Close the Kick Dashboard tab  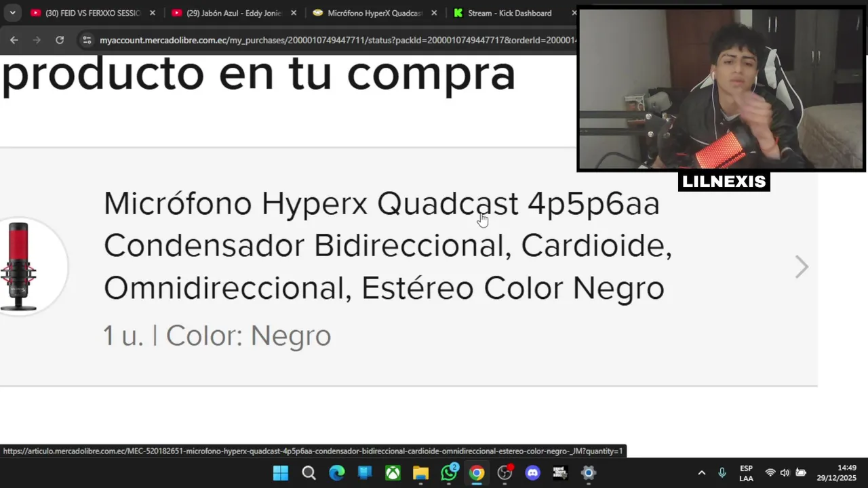click(574, 13)
